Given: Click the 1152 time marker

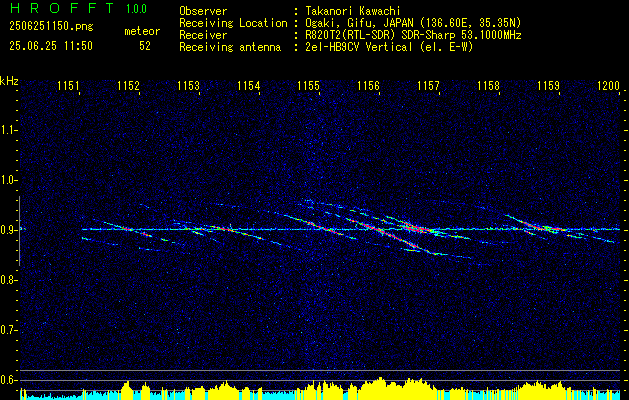Looking at the screenshot, I should pos(128,86).
